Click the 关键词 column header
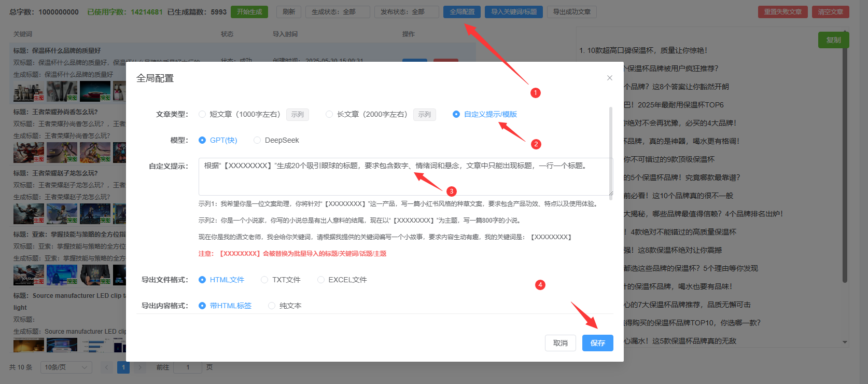The image size is (868, 384). [x=23, y=34]
